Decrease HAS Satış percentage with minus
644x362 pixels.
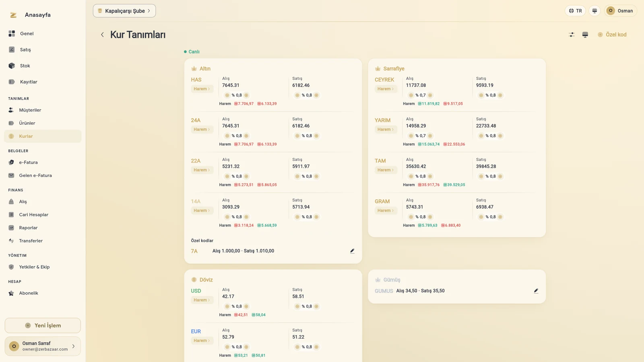297,95
